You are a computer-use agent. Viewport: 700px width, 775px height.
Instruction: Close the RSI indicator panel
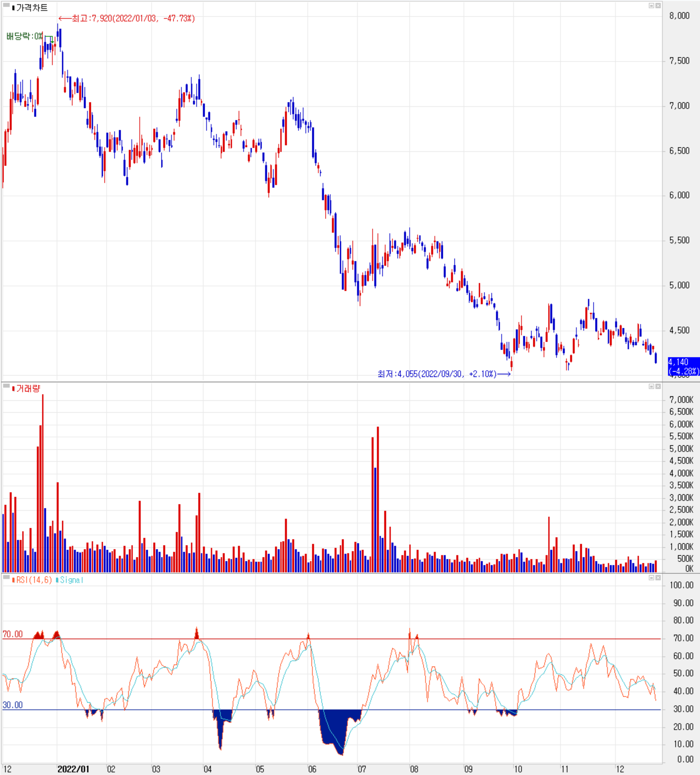[658, 578]
